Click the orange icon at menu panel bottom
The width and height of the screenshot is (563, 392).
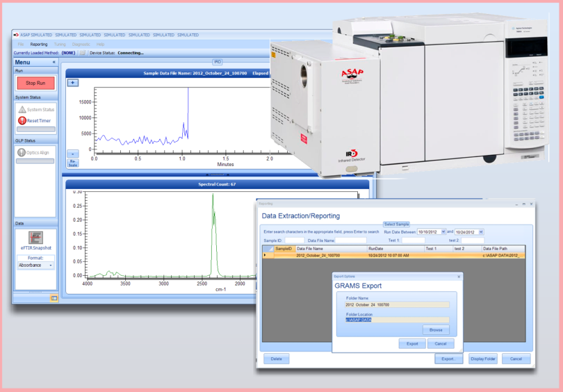(54, 298)
